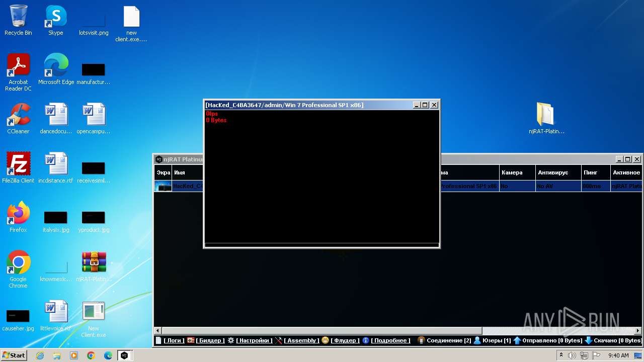Image resolution: width=644 pixels, height=362 pixels.
Task: Click the Флудер smiley icon
Action: [x=325, y=340]
